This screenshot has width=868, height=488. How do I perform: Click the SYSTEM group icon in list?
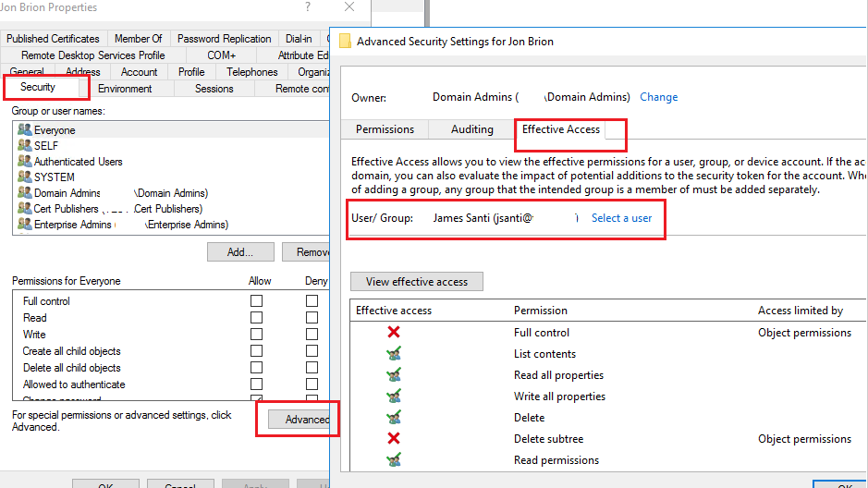(24, 177)
